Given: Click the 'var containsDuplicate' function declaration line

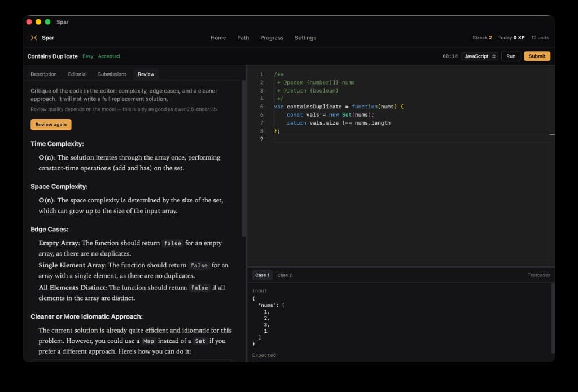Looking at the screenshot, I should point(339,107).
